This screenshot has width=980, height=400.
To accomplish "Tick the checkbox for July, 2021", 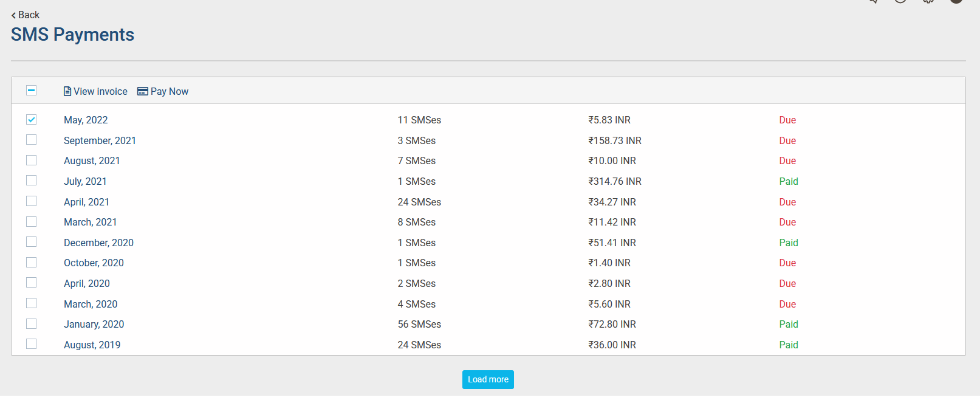I will pos(32,181).
